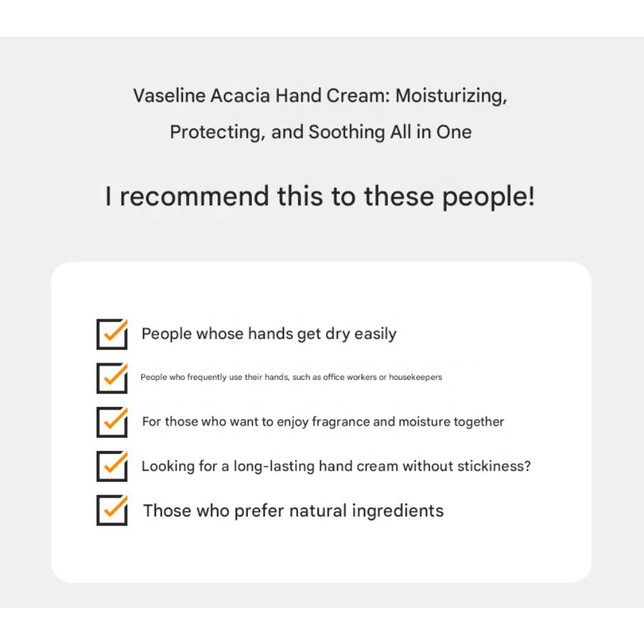Click 'For those who want to enjoy fragrance' text

pyautogui.click(x=323, y=422)
